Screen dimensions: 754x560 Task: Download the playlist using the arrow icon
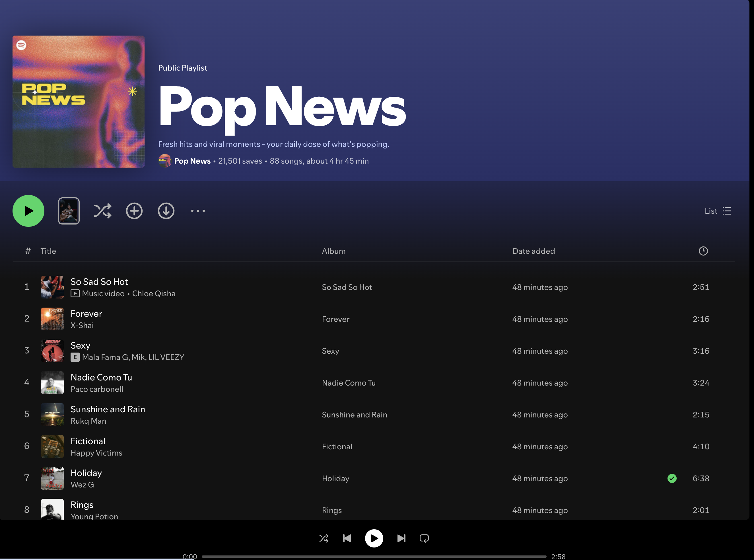click(x=166, y=211)
